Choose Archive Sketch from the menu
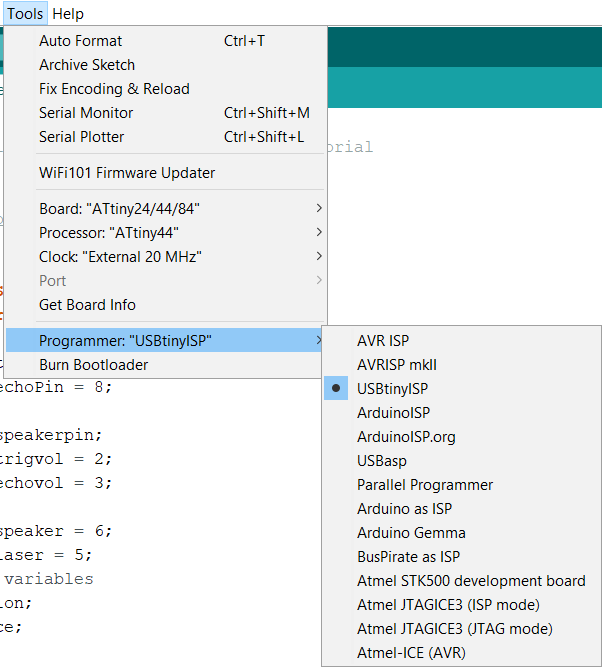603x669 pixels. [x=87, y=65]
